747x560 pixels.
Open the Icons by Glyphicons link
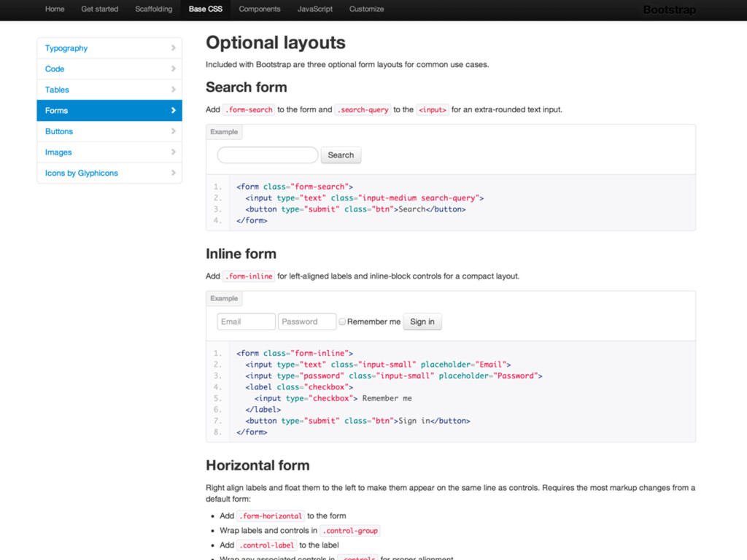pyautogui.click(x=82, y=173)
